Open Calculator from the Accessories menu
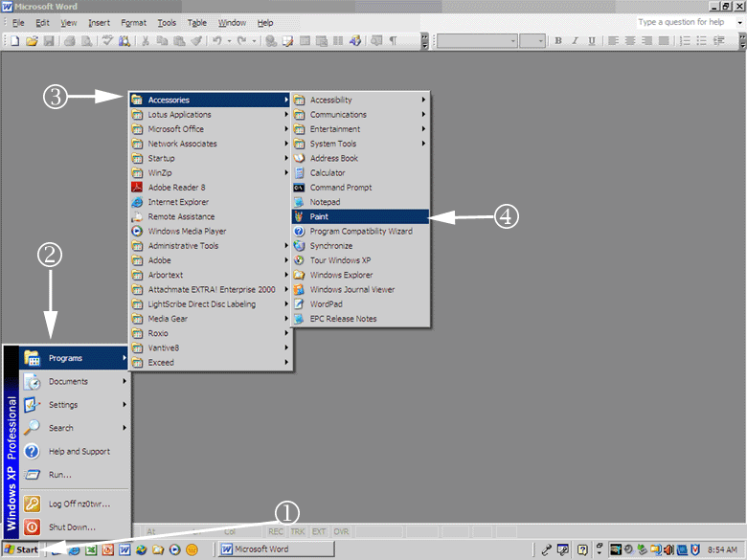 point(327,173)
